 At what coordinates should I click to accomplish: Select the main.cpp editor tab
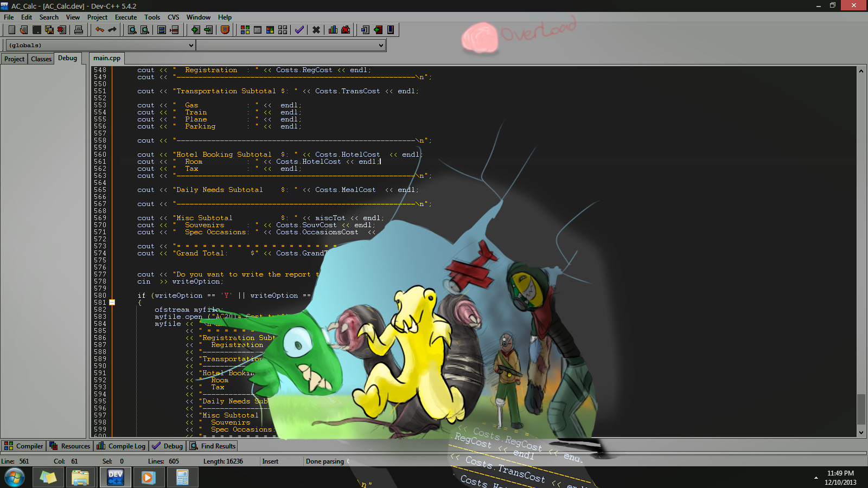[x=107, y=58]
